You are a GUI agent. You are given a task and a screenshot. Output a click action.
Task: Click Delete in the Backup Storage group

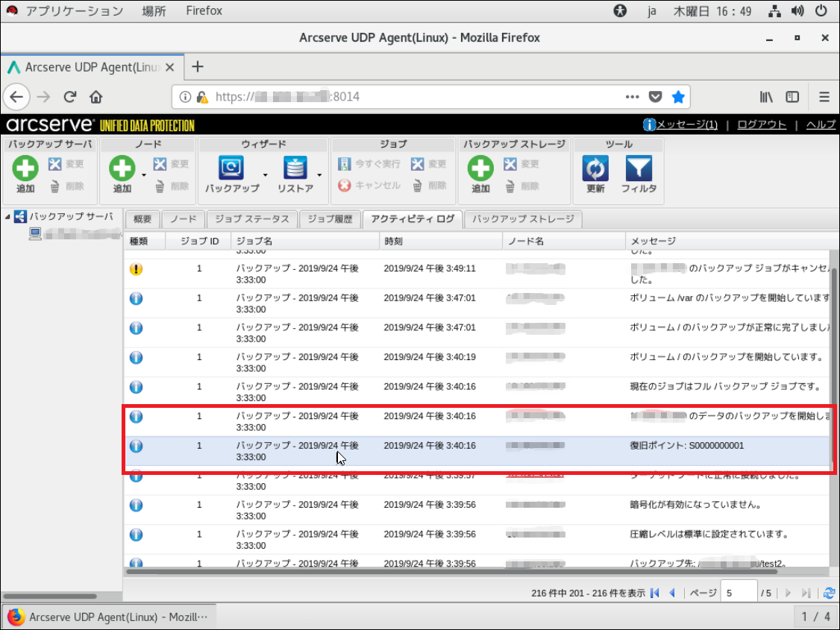click(521, 186)
